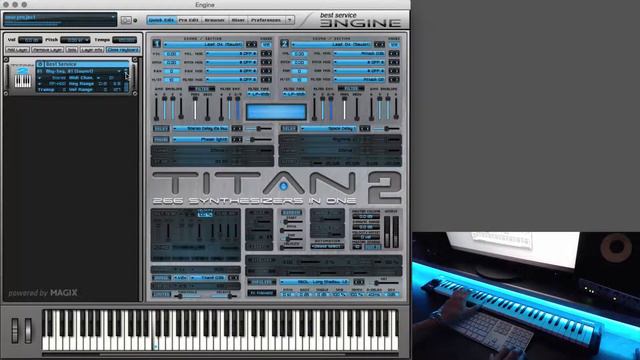Click the round indicator dot beside project dropdown

coord(136,20)
